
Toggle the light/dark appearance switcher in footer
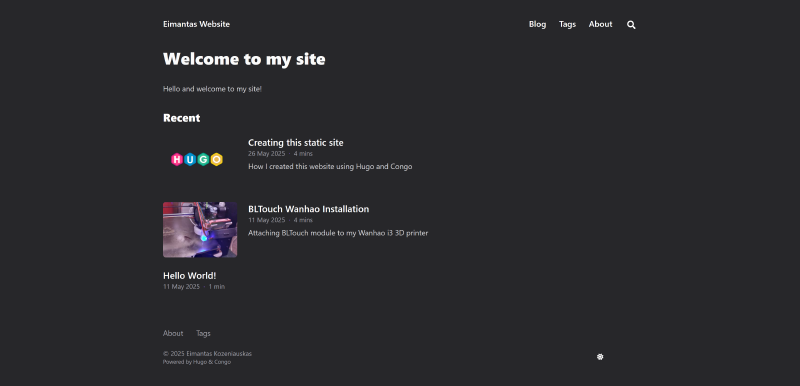click(600, 357)
